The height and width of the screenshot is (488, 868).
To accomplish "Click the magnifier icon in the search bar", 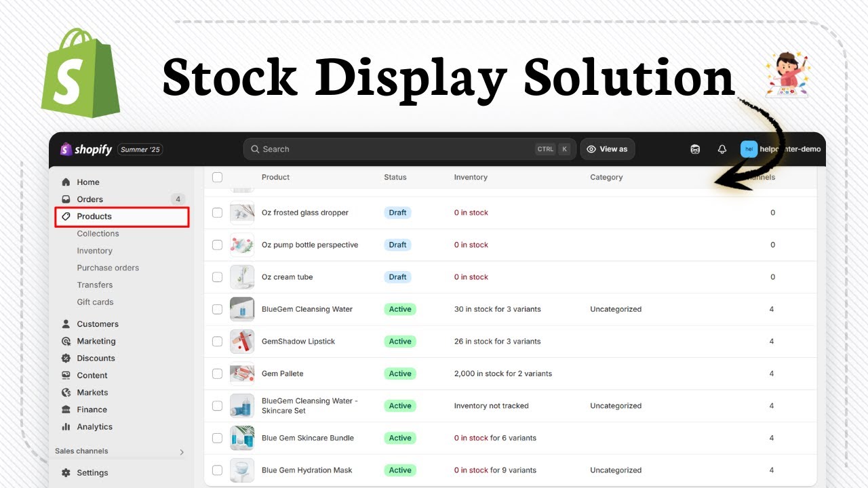I will [255, 149].
